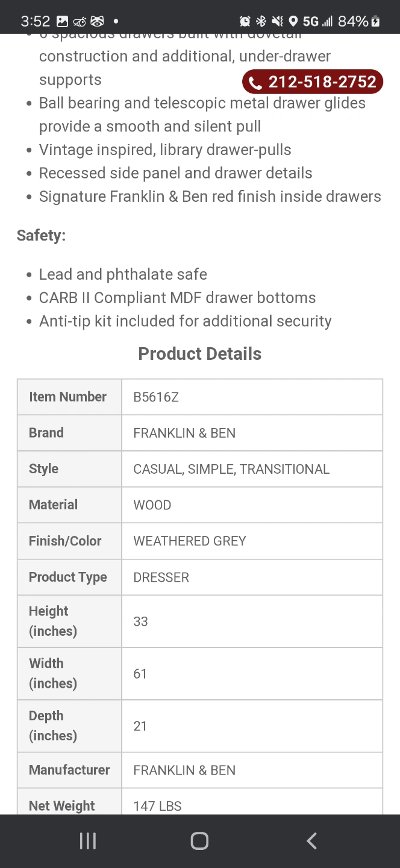Call 212-518-2752 phone number button
This screenshot has height=868, width=400.
(313, 82)
